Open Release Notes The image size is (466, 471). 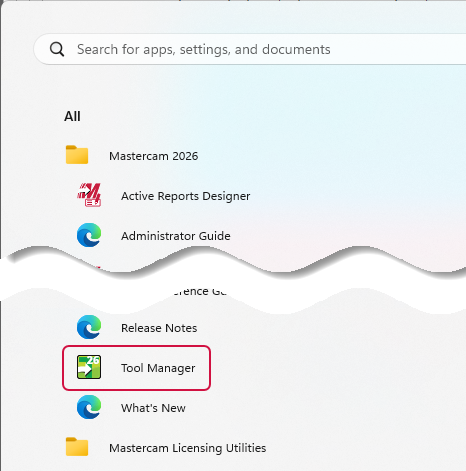159,328
